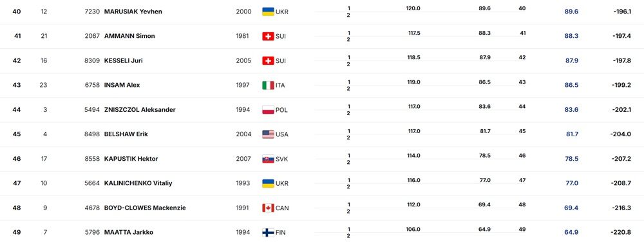Click FIS code 8558 for KAPUSTIK

tap(92, 159)
